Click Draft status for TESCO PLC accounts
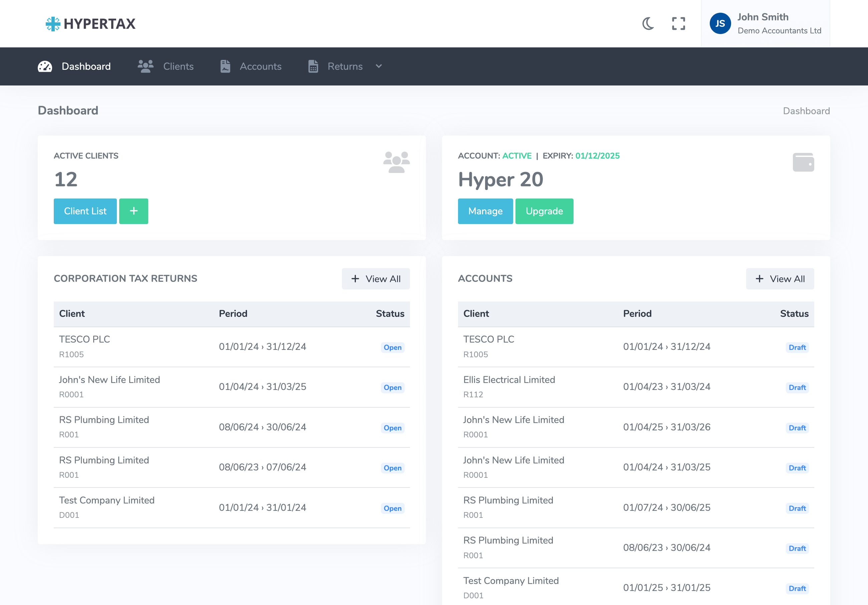The height and width of the screenshot is (605, 868). (x=797, y=348)
